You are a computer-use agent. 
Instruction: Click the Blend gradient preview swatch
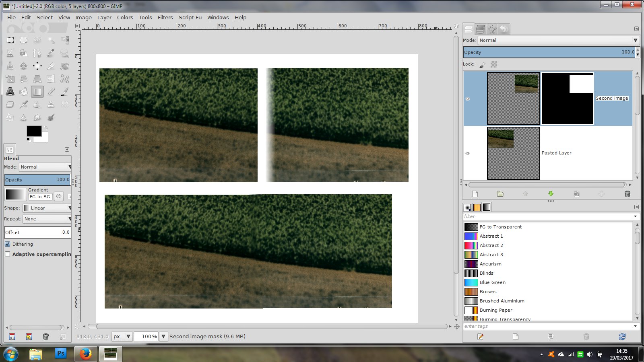[16, 195]
